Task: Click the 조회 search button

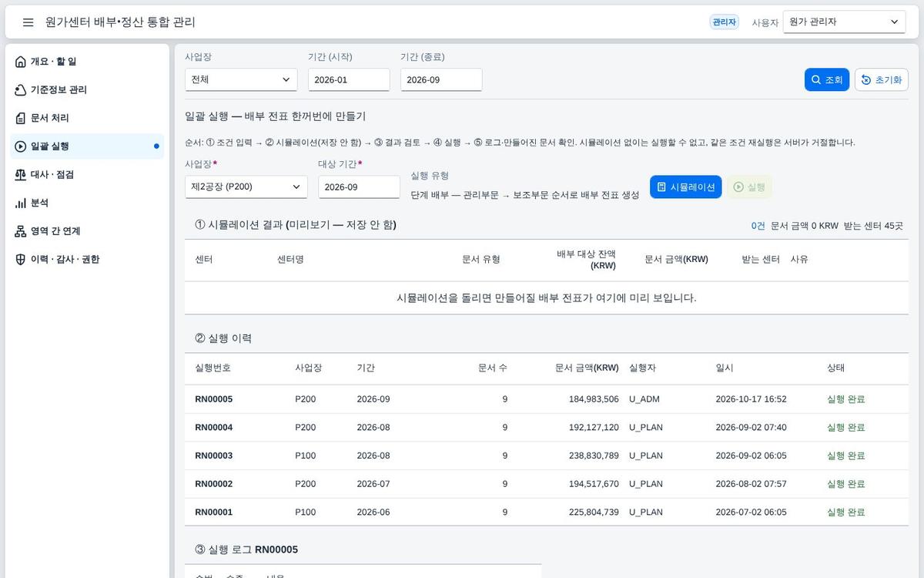Action: pos(826,80)
